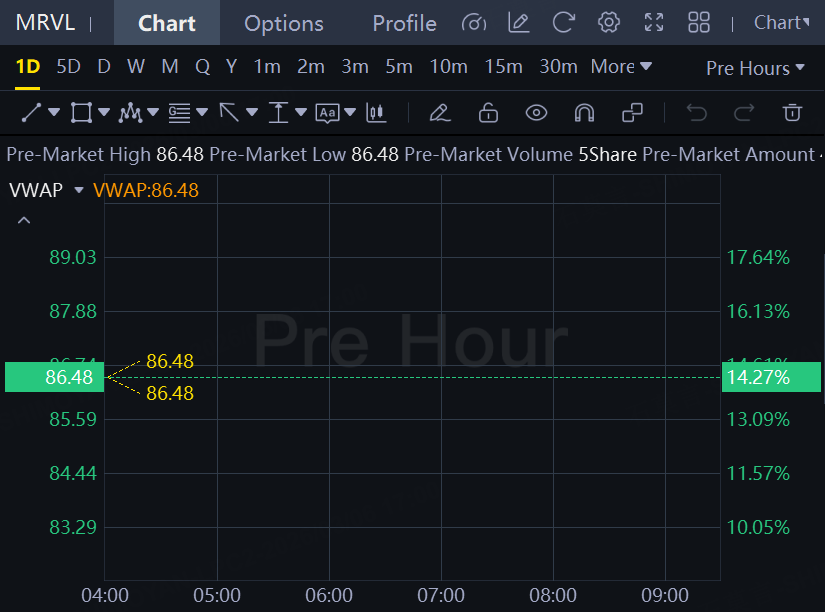The width and height of the screenshot is (825, 612).
Task: Select the 1m interval
Action: (267, 67)
